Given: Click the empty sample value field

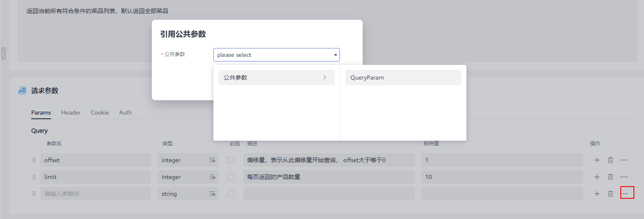Looking at the screenshot, I should (x=502, y=194).
